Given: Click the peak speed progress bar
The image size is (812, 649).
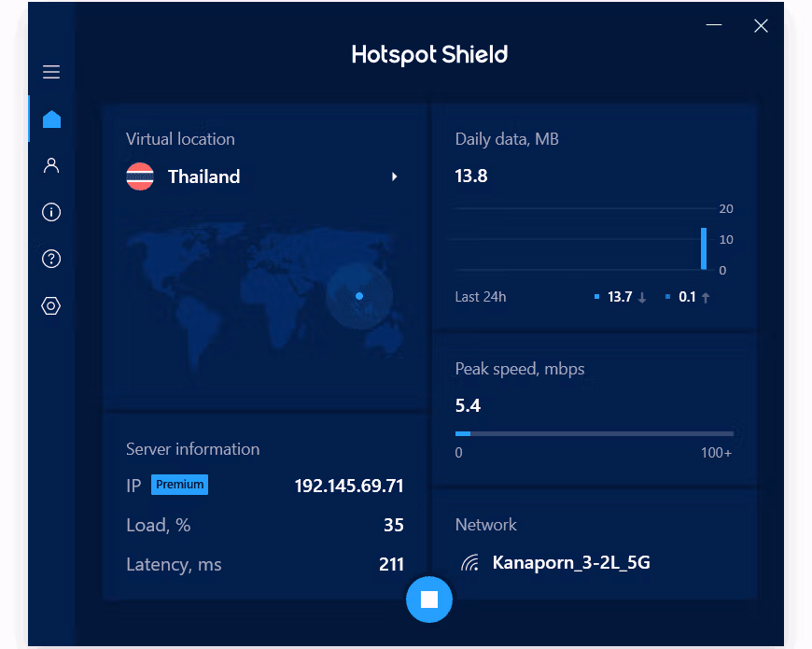Looking at the screenshot, I should coord(594,433).
